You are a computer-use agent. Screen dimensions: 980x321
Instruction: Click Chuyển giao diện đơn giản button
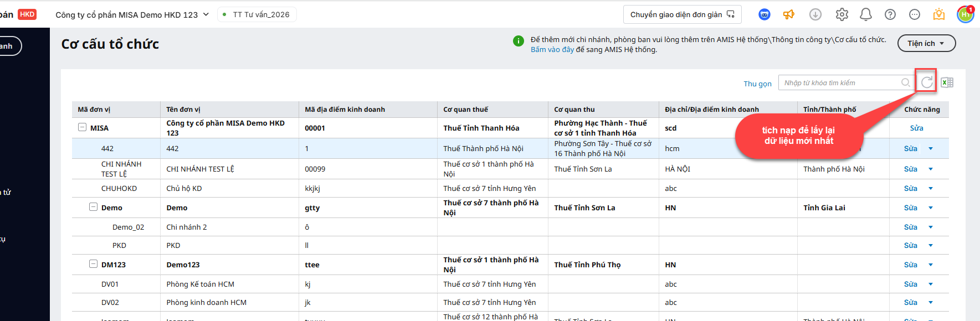point(682,14)
